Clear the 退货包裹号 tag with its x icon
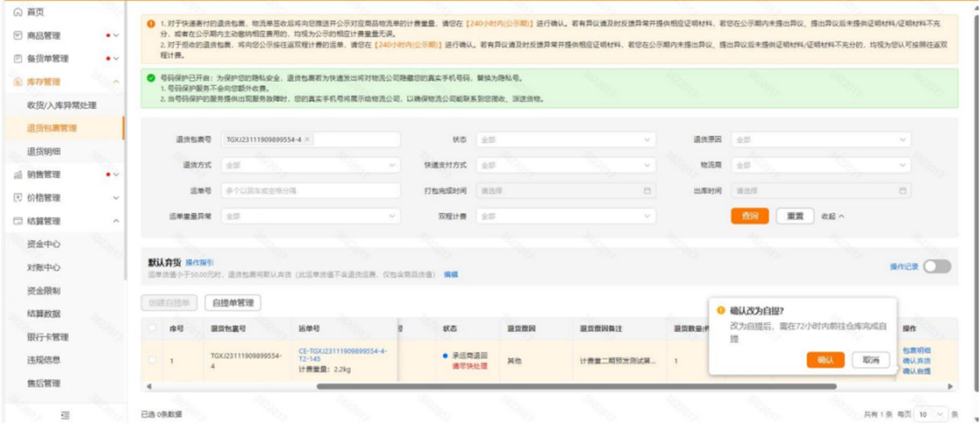 point(307,140)
